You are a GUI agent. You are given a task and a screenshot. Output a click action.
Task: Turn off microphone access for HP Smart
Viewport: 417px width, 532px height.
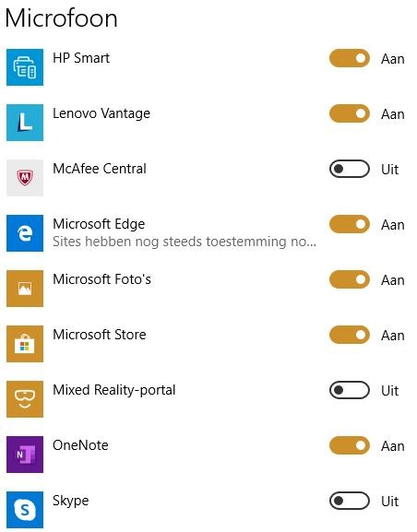[x=350, y=58]
